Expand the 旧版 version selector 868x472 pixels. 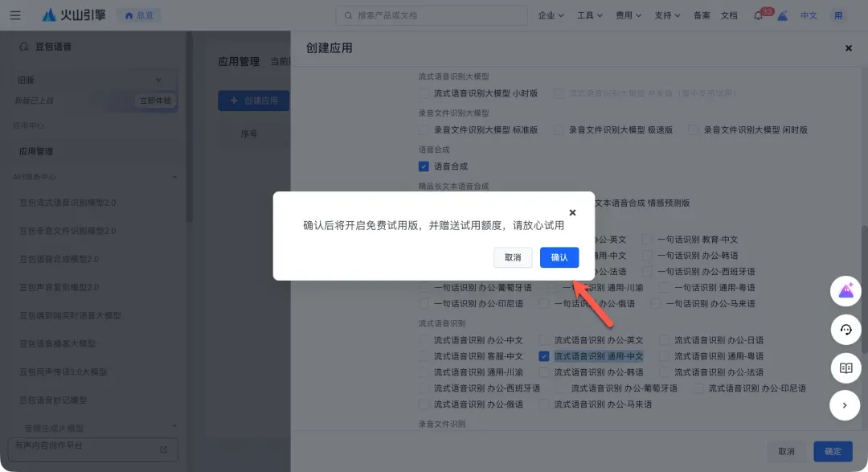click(x=90, y=80)
